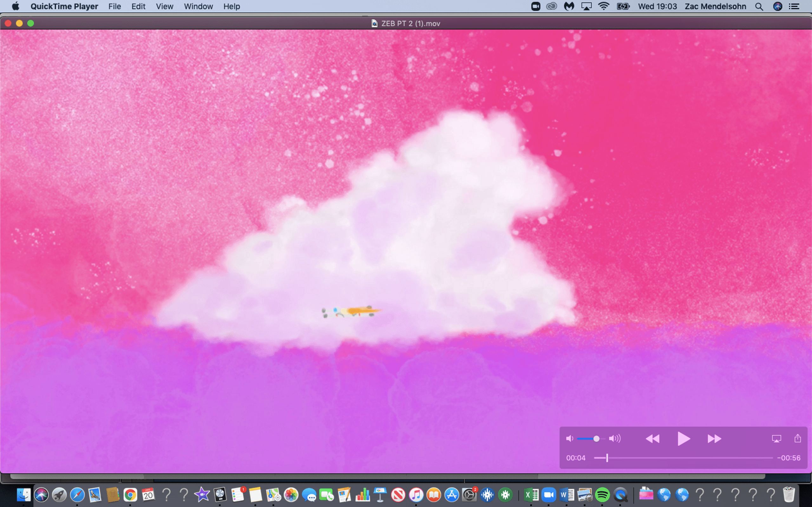Click the volume slider knob
The width and height of the screenshot is (812, 507).
(596, 439)
